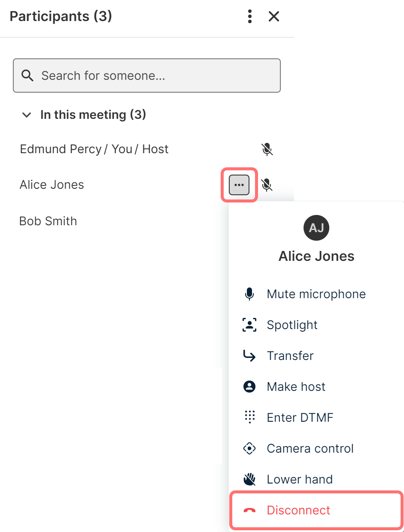Select the Disconnect text option
404x532 pixels.
click(298, 510)
